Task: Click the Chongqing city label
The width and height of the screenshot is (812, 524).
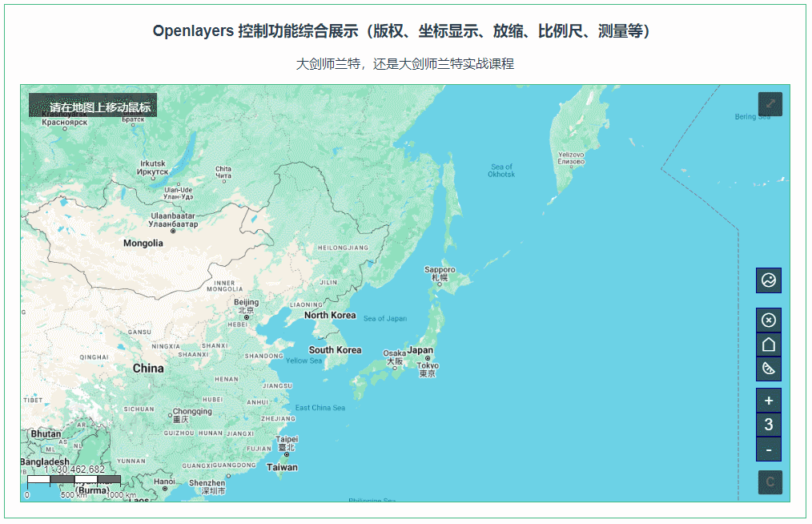Action: pos(192,415)
